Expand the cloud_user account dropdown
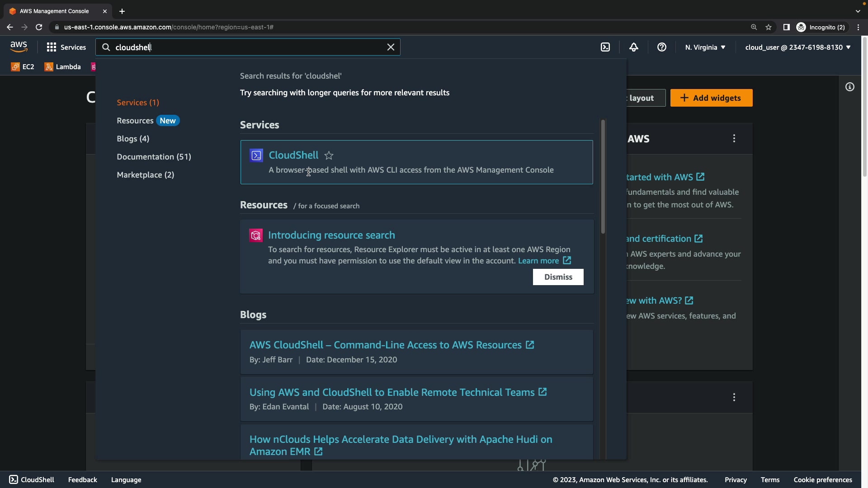 (x=797, y=47)
